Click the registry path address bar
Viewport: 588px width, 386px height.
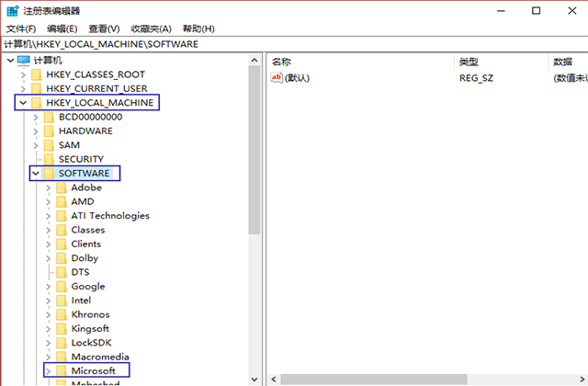[x=294, y=44]
